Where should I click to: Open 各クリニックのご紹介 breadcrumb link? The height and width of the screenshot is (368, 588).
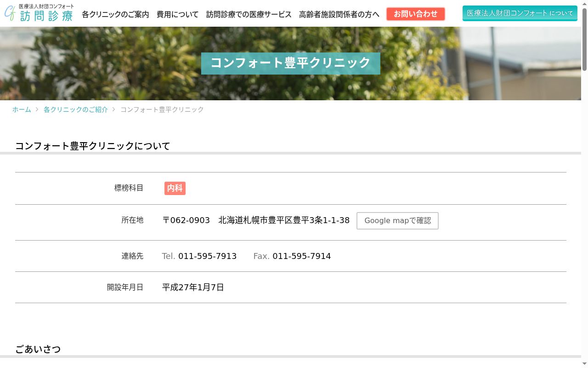click(x=76, y=109)
